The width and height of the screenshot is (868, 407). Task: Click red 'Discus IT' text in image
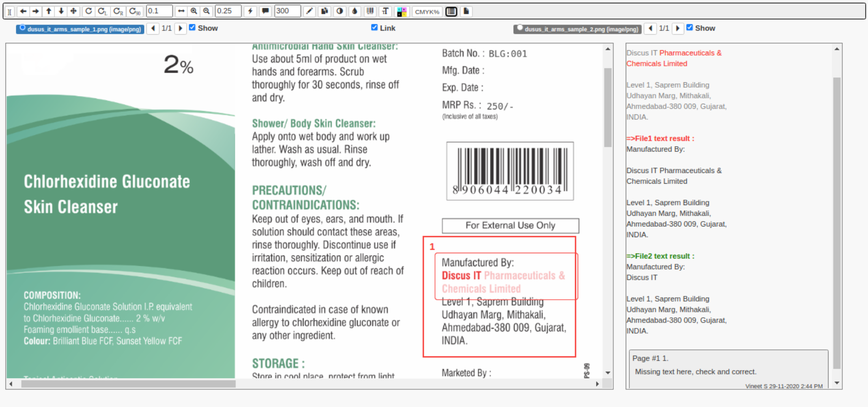[461, 276]
